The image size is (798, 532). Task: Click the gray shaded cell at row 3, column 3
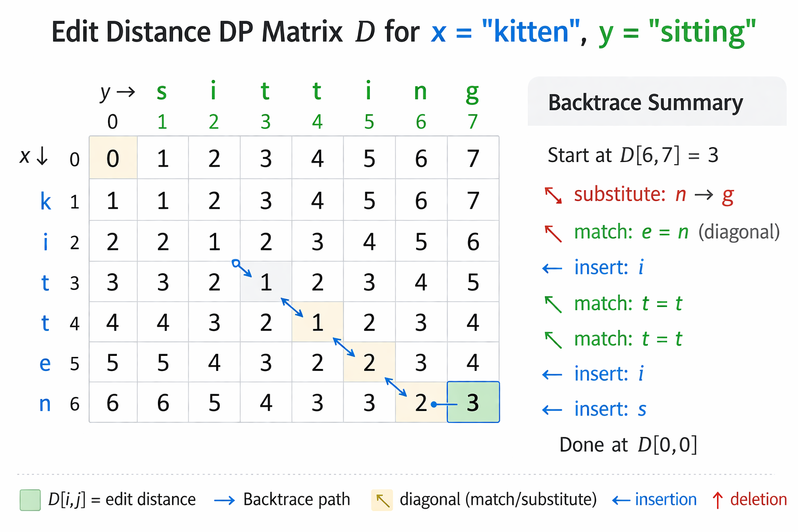(266, 282)
